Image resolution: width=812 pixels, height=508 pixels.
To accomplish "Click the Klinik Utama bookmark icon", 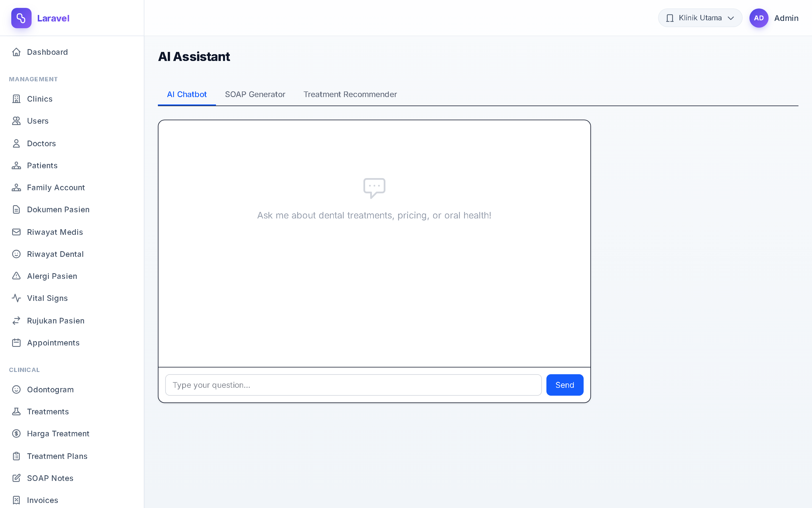I will tap(670, 18).
